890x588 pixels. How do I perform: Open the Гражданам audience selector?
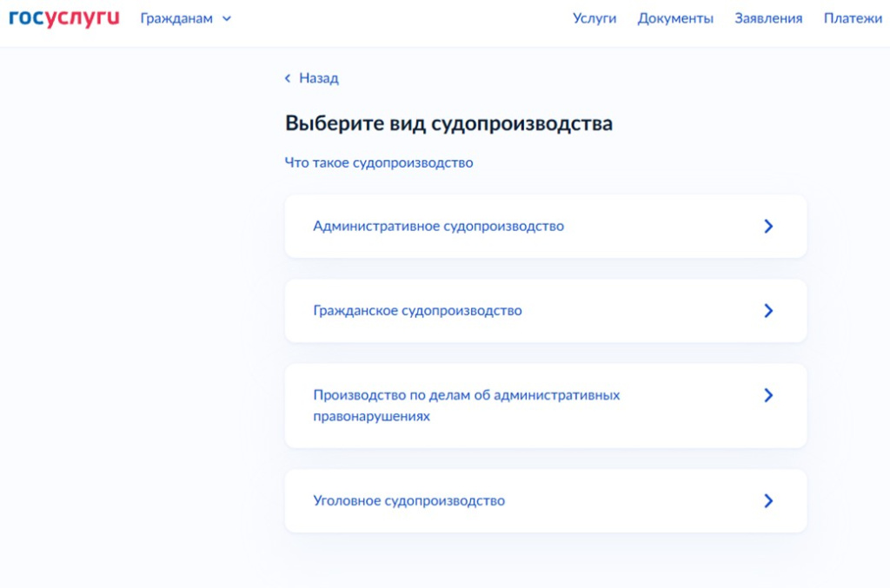[186, 19]
